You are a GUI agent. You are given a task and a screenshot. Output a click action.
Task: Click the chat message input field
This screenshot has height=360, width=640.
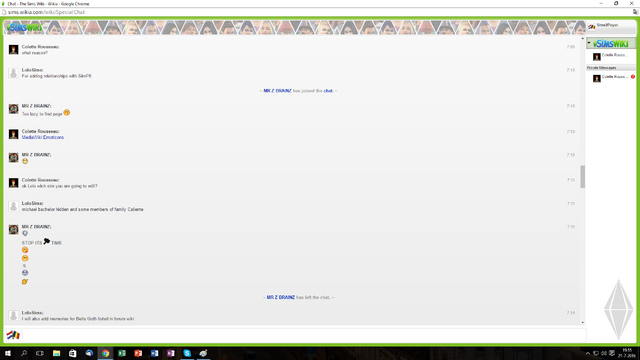(304, 335)
